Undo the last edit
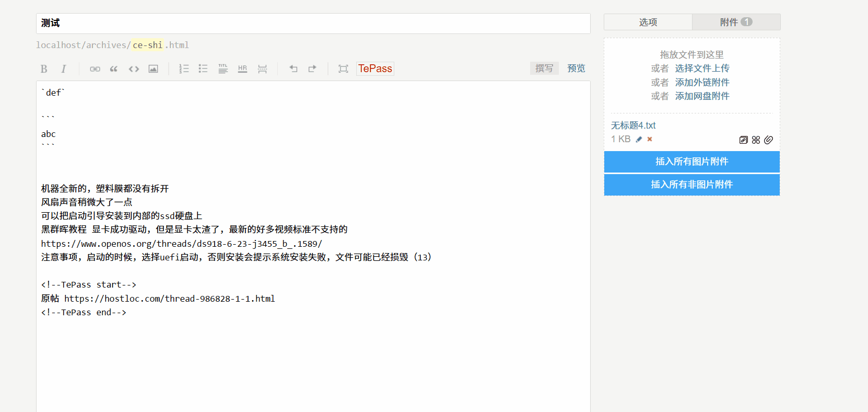The height and width of the screenshot is (412, 868). coord(293,69)
